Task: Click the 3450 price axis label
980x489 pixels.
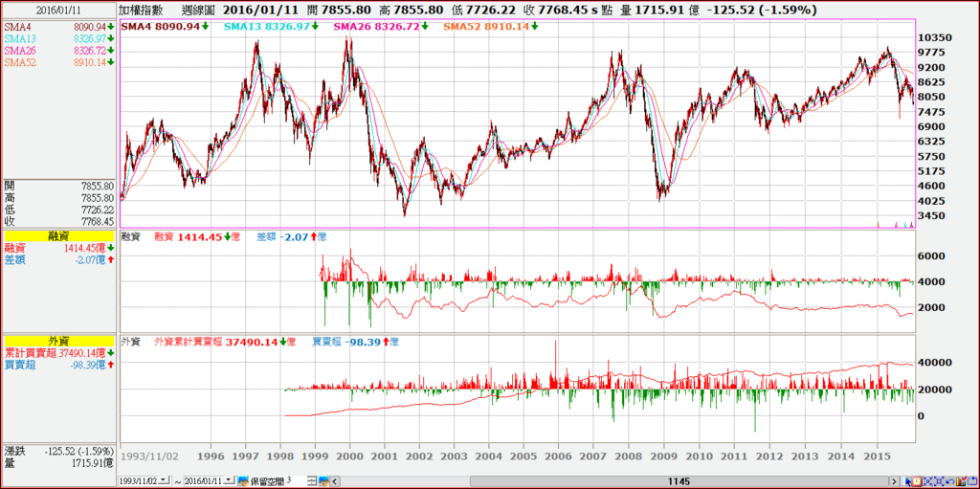Action: point(931,215)
